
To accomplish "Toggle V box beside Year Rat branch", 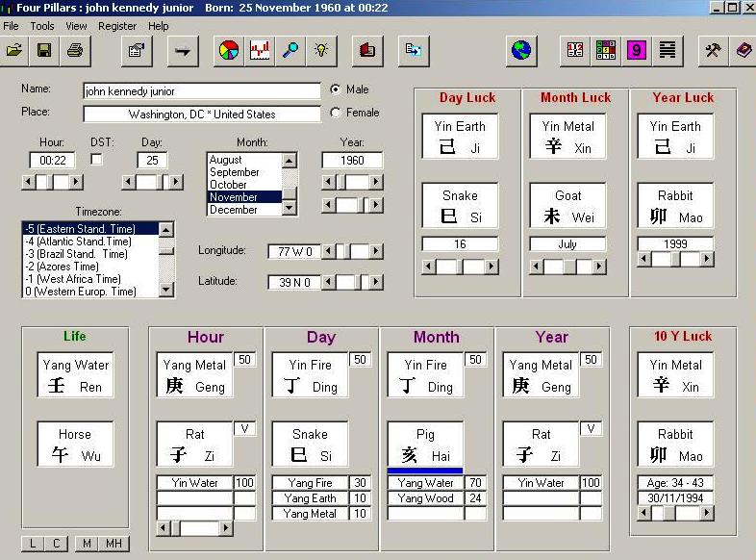I will (591, 429).
